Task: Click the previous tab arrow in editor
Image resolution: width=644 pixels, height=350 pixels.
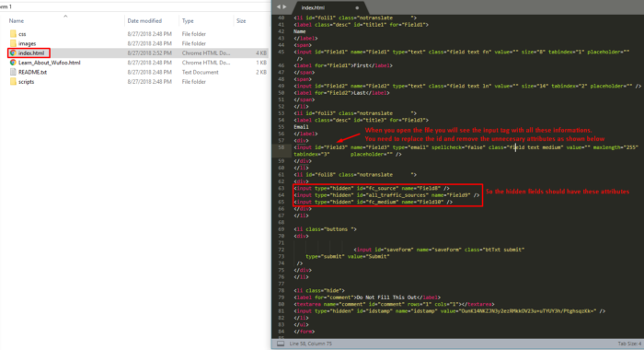Action: pyautogui.click(x=279, y=7)
